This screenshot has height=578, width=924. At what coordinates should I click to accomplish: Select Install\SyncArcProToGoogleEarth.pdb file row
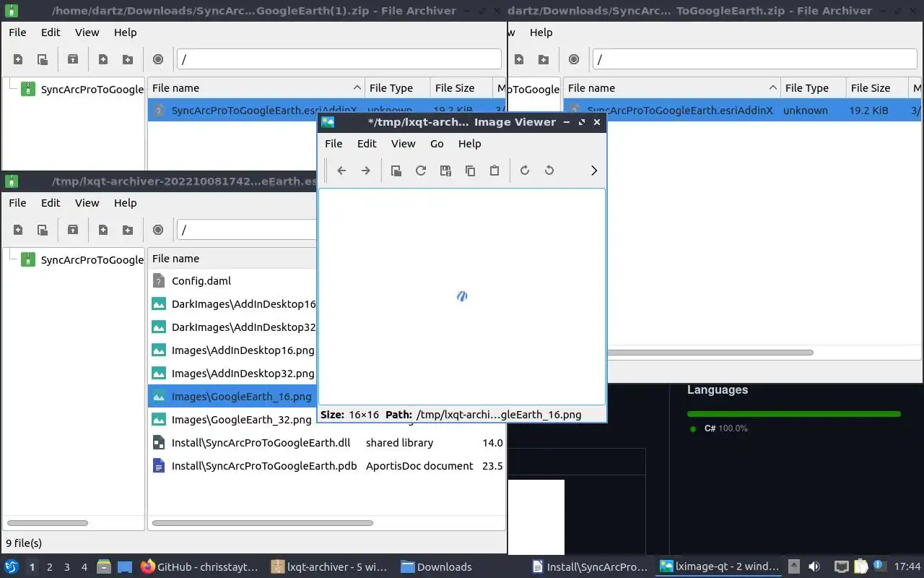[x=326, y=466]
